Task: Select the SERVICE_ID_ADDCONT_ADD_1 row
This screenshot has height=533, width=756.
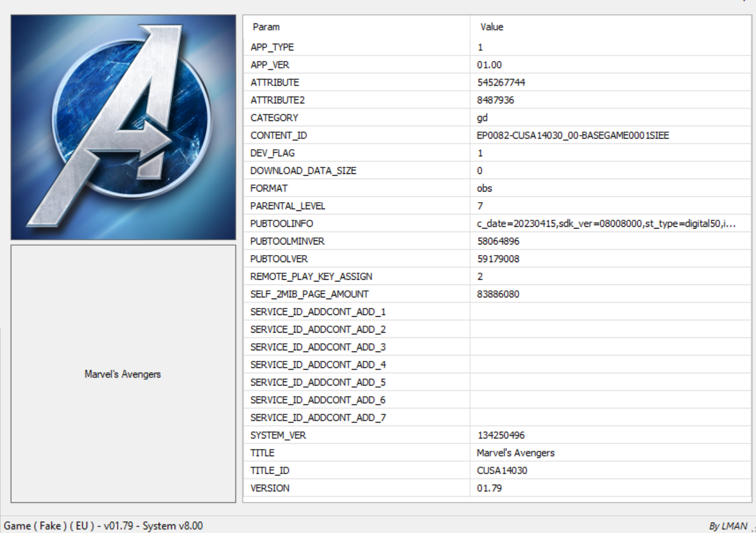Action: pos(497,312)
